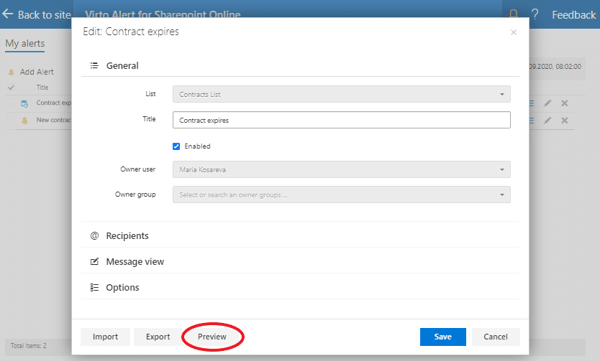Tick checkbox for New contract alert row
Image resolution: width=600 pixels, height=361 pixels.
[10, 120]
